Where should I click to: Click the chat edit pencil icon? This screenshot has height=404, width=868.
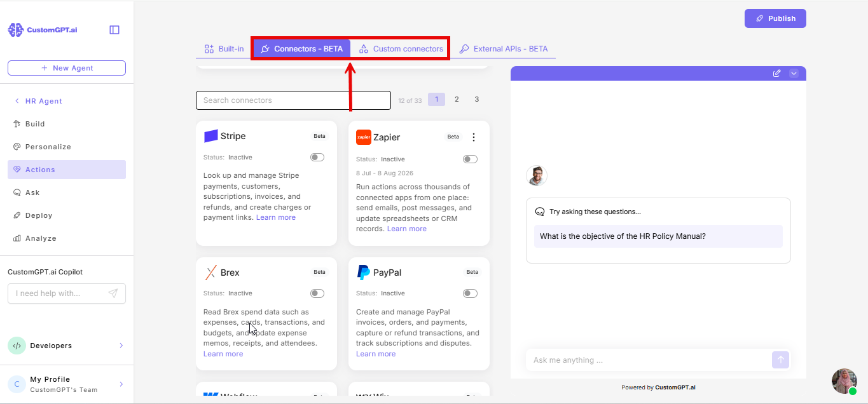click(776, 74)
